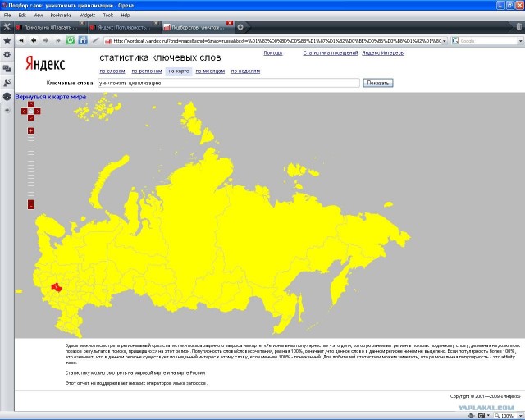525x420 pixels.
Task: Pan the map up
Action: tap(31, 104)
